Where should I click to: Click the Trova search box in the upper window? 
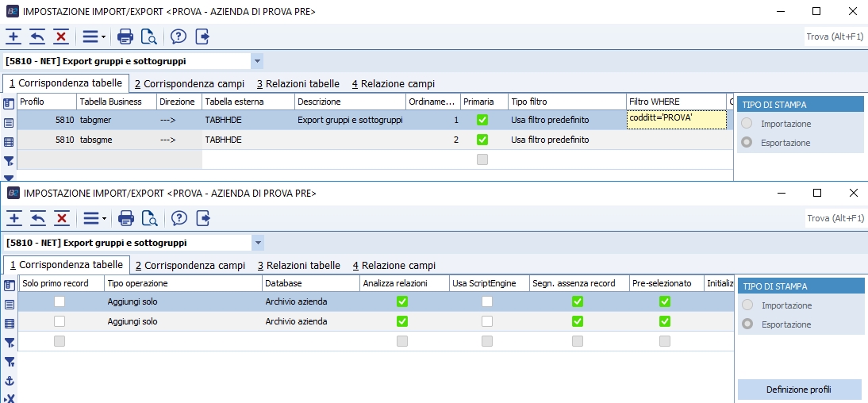(832, 36)
